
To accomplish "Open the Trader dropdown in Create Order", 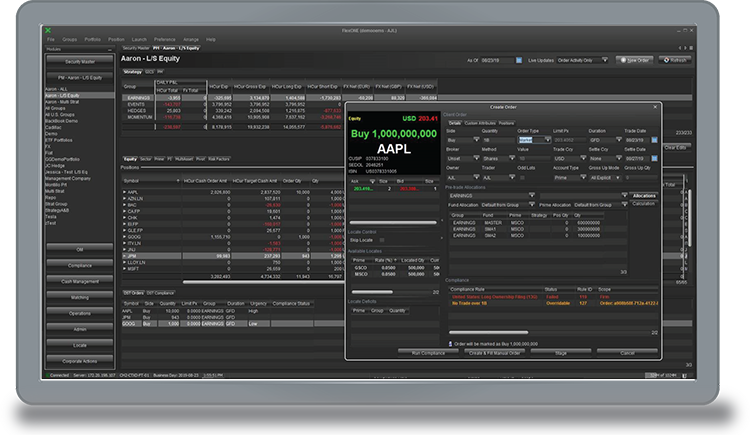I will pyautogui.click(x=512, y=178).
